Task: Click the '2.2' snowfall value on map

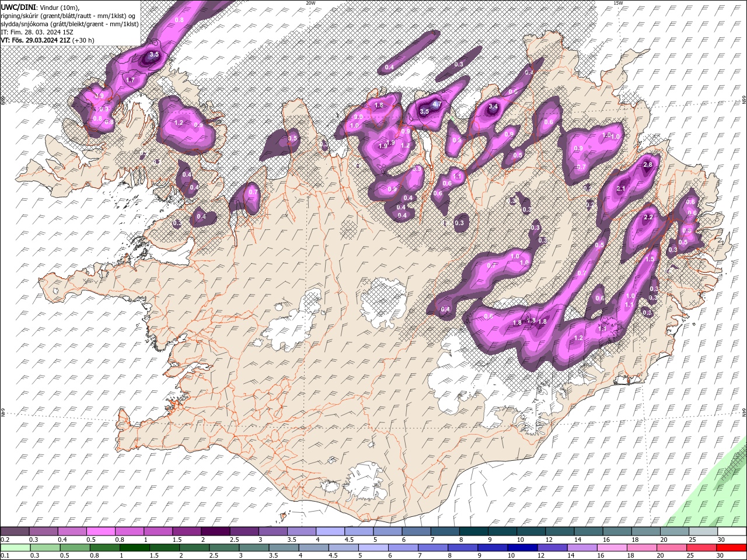Action: pyautogui.click(x=648, y=218)
